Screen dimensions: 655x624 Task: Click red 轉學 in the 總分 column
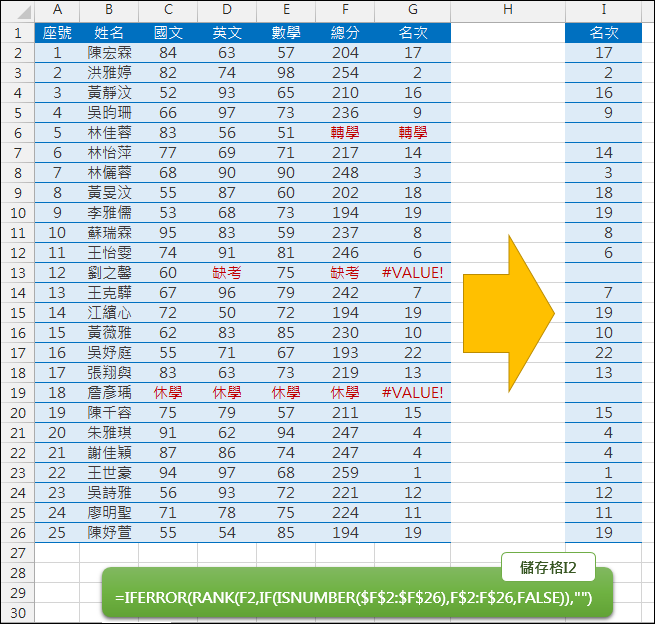pyautogui.click(x=345, y=133)
